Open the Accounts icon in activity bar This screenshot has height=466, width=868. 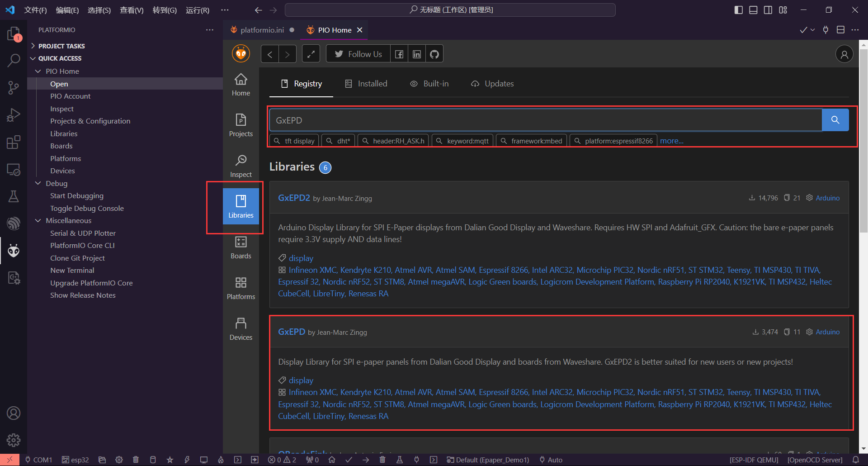point(14,413)
